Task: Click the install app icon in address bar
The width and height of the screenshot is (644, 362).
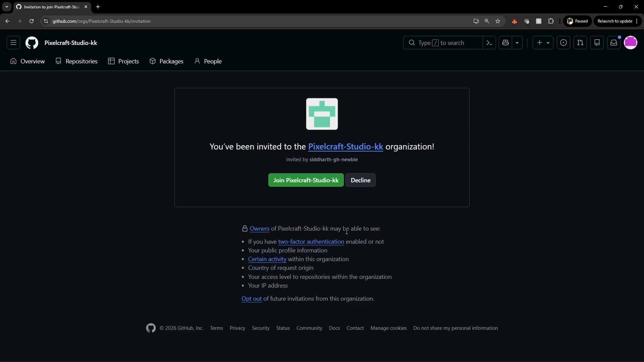Action: pyautogui.click(x=476, y=21)
